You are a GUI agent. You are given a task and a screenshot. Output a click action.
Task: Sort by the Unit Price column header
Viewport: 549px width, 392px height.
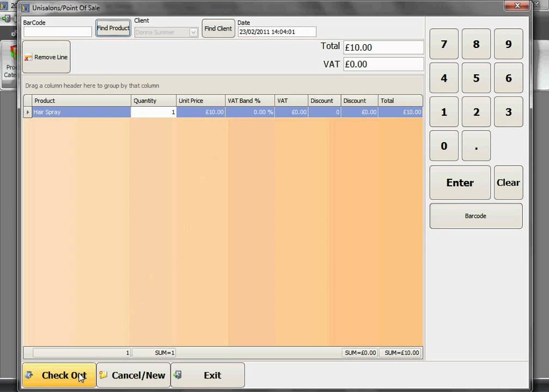click(x=201, y=101)
